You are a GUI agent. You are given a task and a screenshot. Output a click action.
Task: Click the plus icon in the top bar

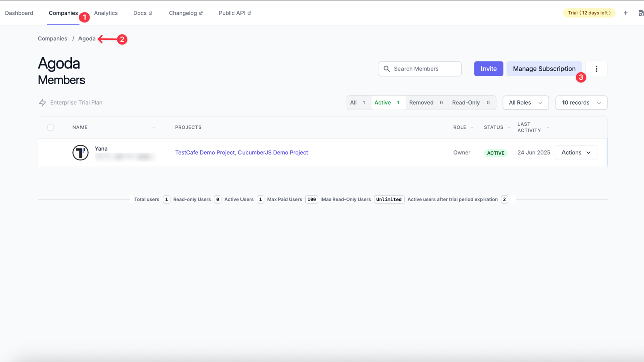(x=625, y=13)
